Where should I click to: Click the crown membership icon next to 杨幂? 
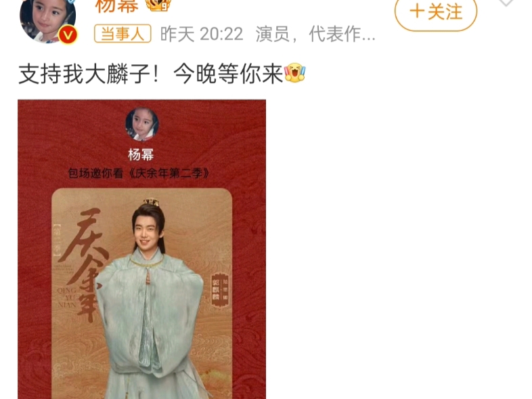[x=158, y=5]
